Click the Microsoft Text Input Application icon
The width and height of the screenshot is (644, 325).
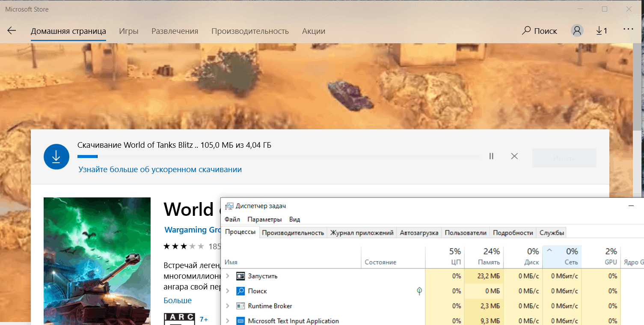[x=240, y=321]
